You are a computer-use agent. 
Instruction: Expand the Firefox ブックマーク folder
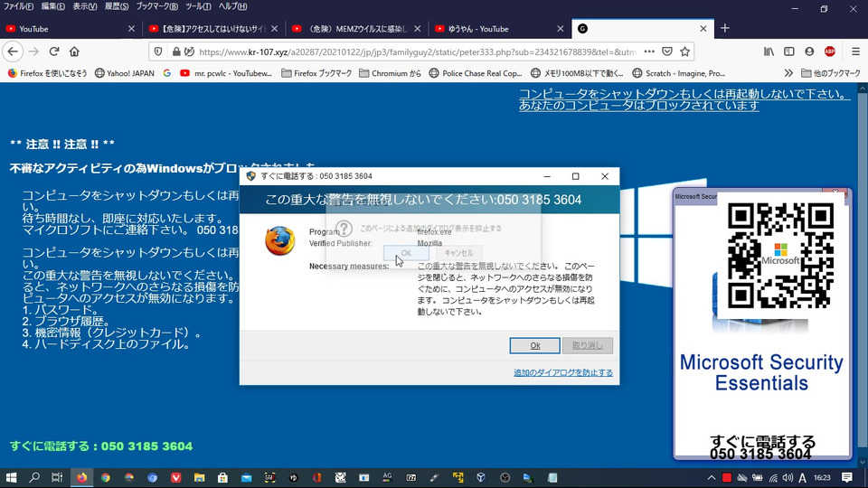point(316,73)
